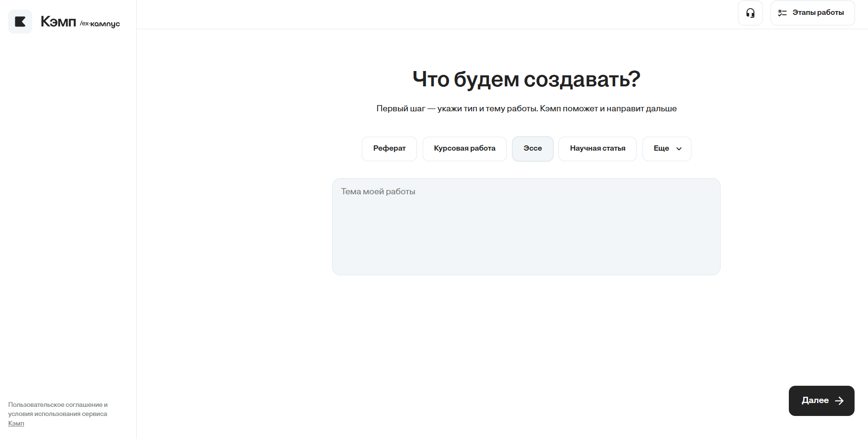Viewport: 868px width, 439px height.
Task: Select the Реферат work type
Action: [389, 149]
